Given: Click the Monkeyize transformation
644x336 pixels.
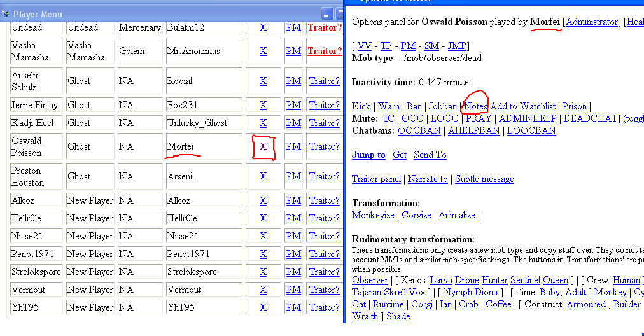Looking at the screenshot, I should (373, 215).
